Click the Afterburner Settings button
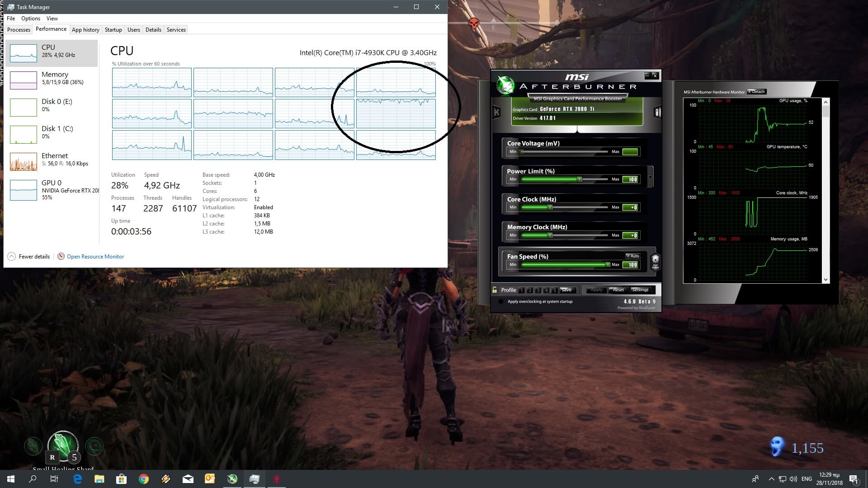Viewport: 868px width, 488px height. (640, 290)
